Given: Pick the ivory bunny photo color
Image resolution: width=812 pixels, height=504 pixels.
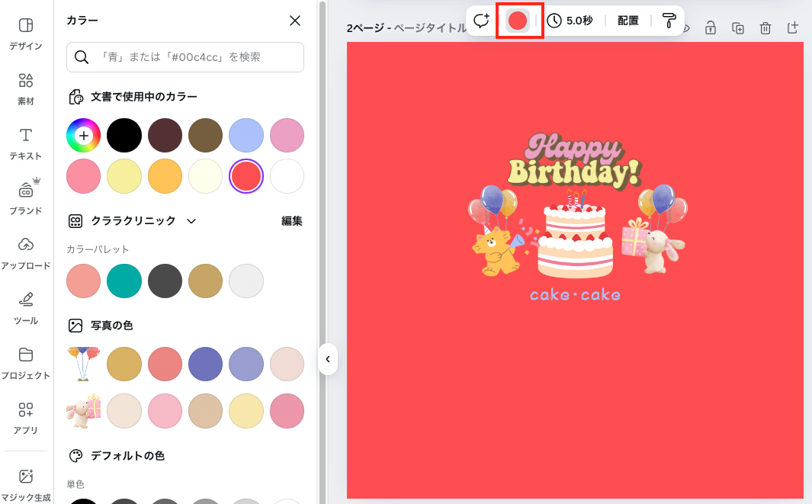Looking at the screenshot, I should [124, 411].
